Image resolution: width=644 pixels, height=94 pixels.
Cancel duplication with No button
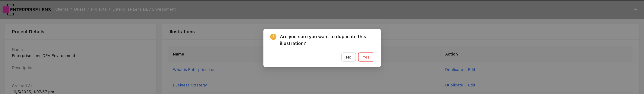348,57
